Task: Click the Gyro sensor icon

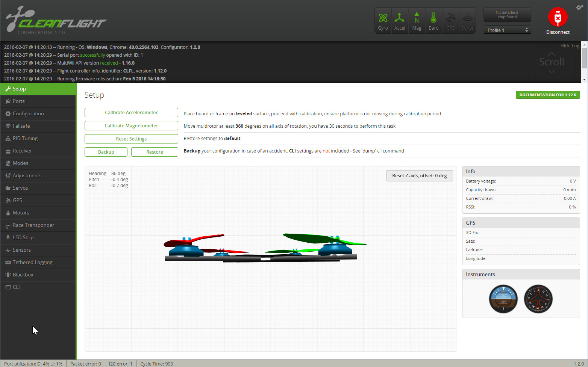Action: tap(383, 21)
